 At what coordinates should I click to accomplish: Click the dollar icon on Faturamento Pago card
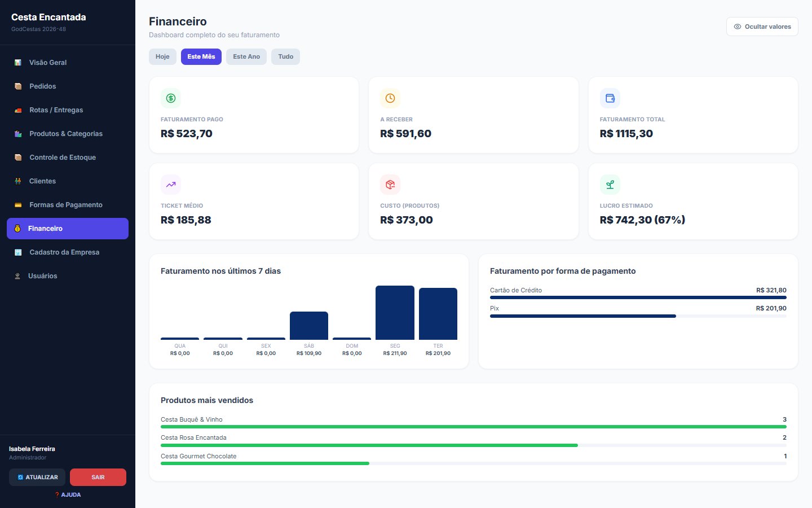(x=171, y=98)
